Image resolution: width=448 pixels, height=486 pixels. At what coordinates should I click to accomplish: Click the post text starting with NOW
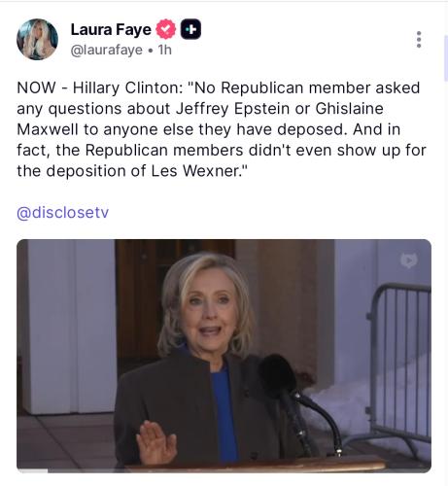coord(222,129)
